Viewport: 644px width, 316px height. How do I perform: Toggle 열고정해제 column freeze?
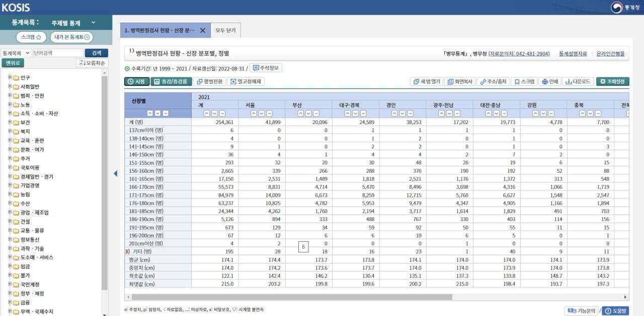click(x=246, y=81)
